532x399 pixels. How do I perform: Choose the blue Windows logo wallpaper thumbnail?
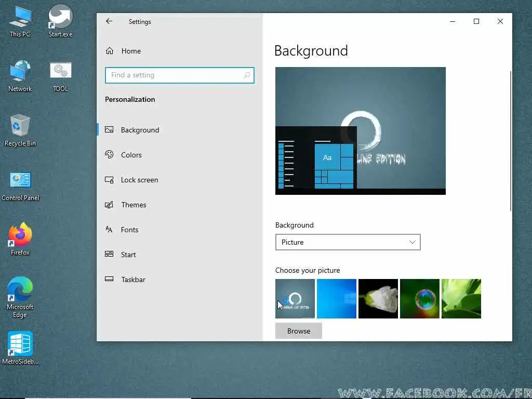(x=337, y=299)
